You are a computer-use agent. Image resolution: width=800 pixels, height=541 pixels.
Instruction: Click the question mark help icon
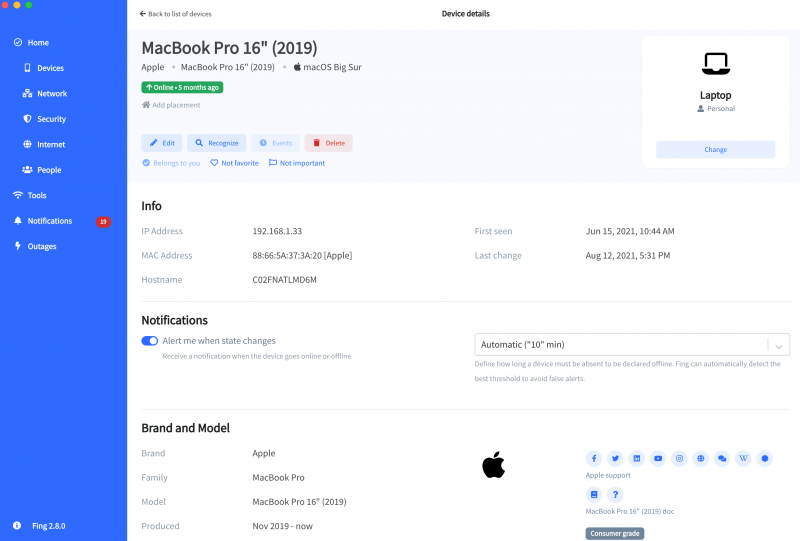coord(615,495)
